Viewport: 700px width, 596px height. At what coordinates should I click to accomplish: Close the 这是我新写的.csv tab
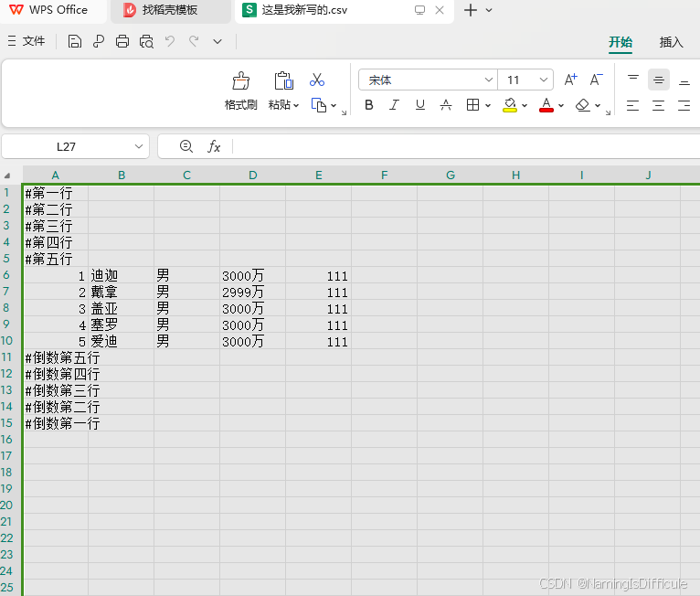[x=440, y=10]
